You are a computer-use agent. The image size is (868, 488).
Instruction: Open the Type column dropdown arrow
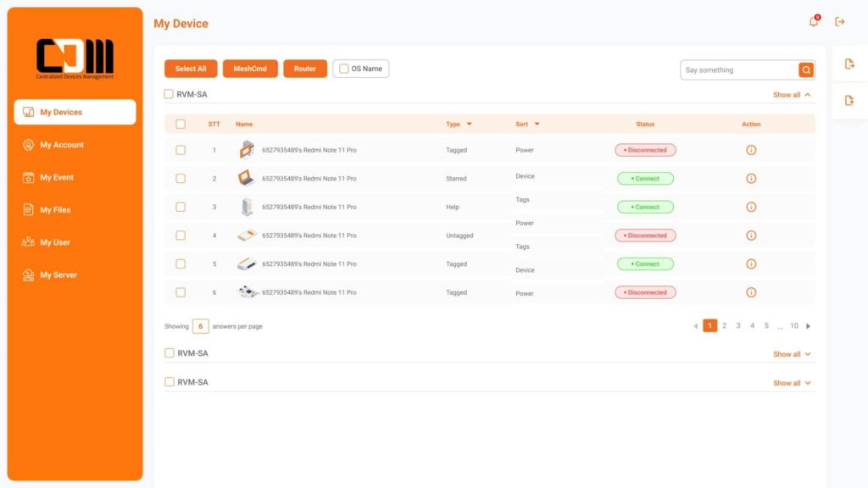click(x=469, y=125)
